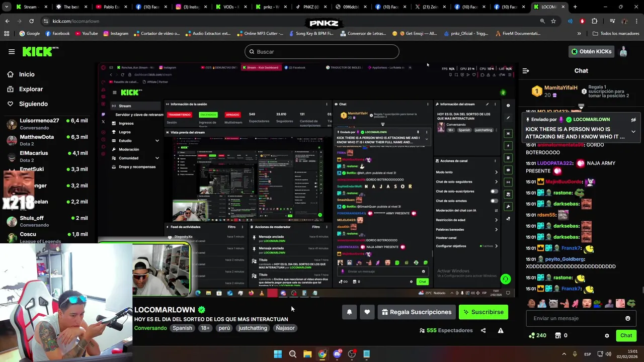The width and height of the screenshot is (644, 362).
Task: Collapse chat with arrow icon beside Chat title
Action: (x=526, y=71)
